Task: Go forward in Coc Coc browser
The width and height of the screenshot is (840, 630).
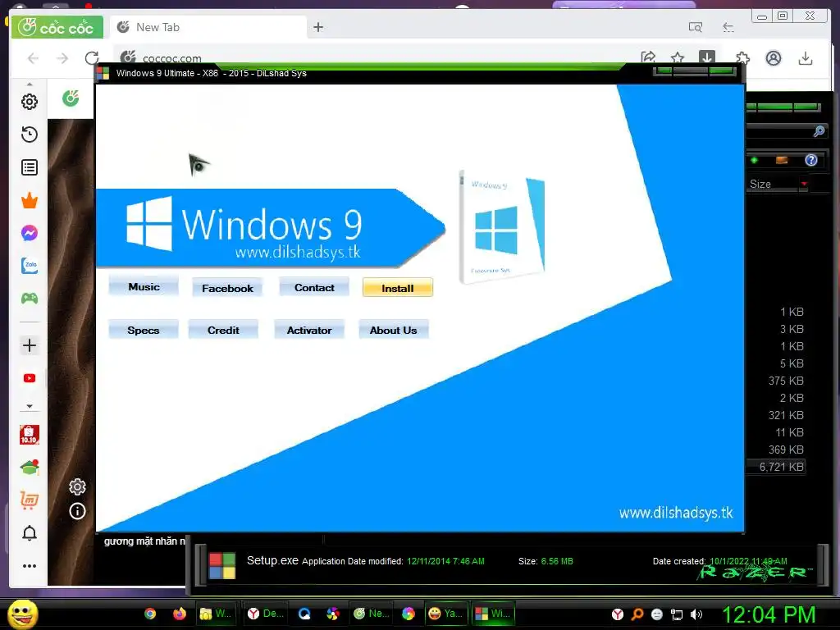Action: [62, 58]
